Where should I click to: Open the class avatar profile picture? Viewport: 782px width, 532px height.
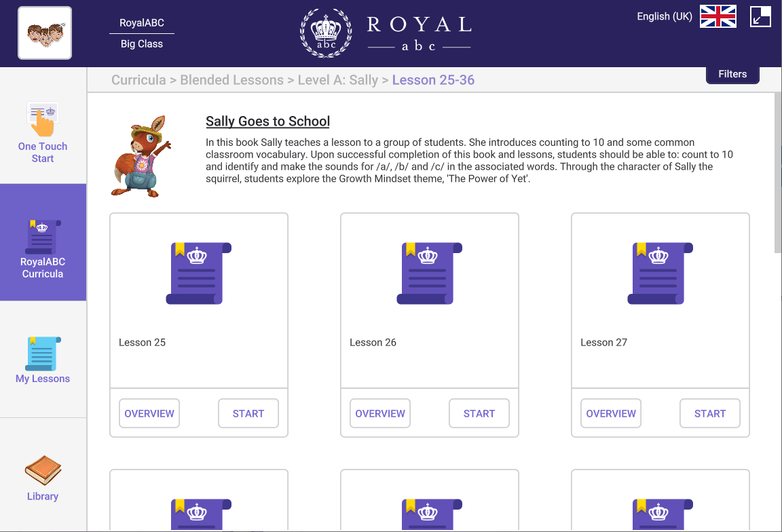tap(45, 33)
